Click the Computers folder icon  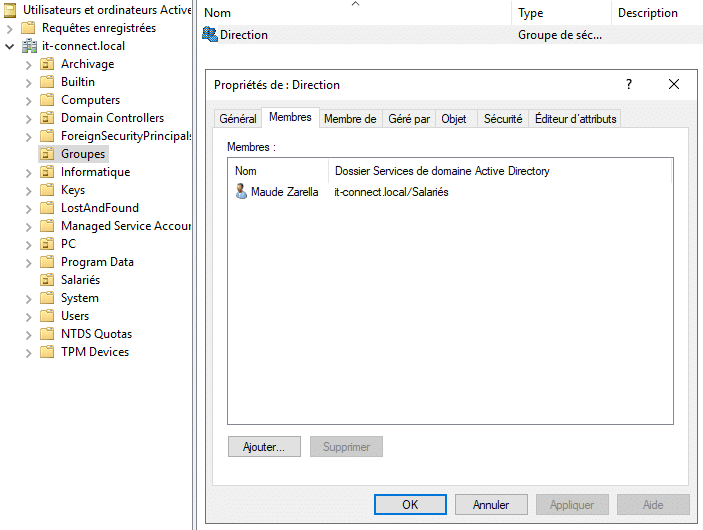pos(47,100)
